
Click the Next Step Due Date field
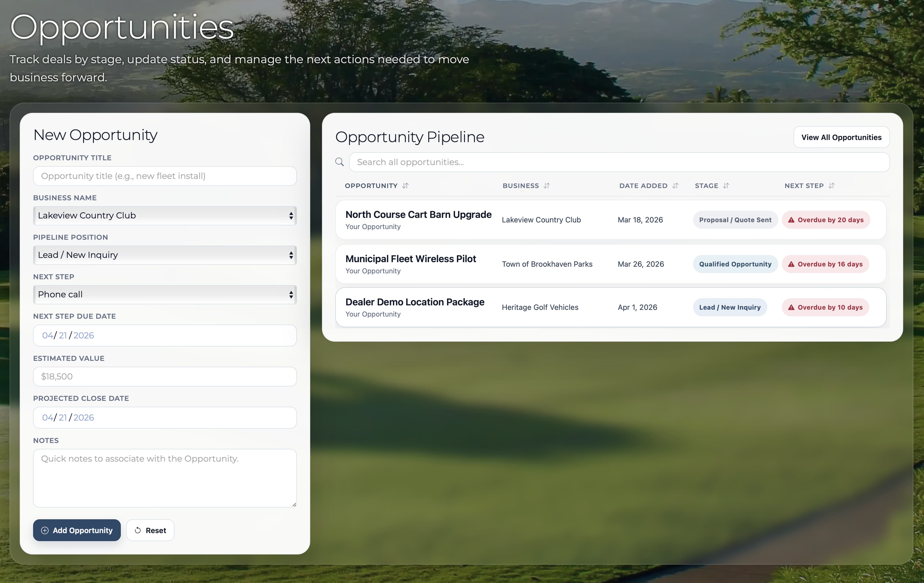pyautogui.click(x=165, y=336)
